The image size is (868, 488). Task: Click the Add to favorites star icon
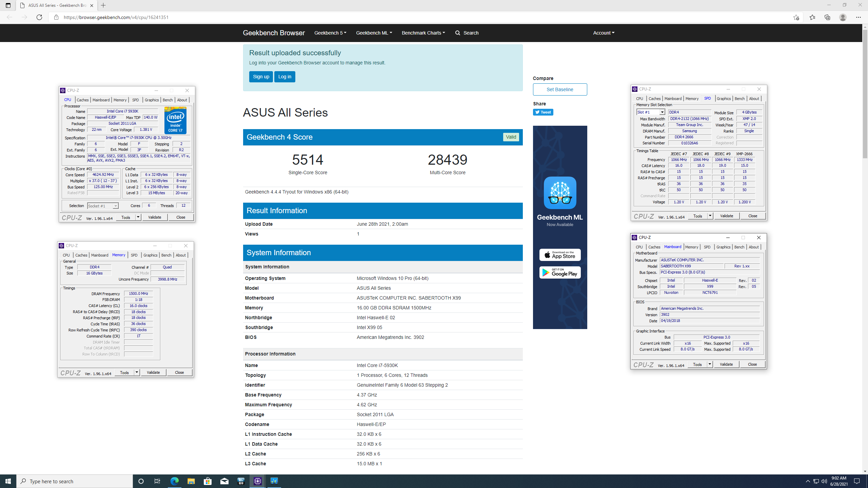[x=796, y=17]
